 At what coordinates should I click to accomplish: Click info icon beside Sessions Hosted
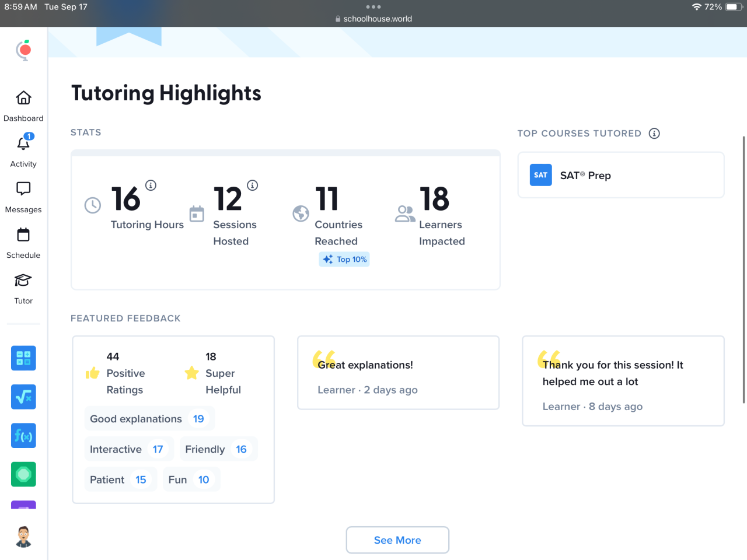(x=252, y=185)
